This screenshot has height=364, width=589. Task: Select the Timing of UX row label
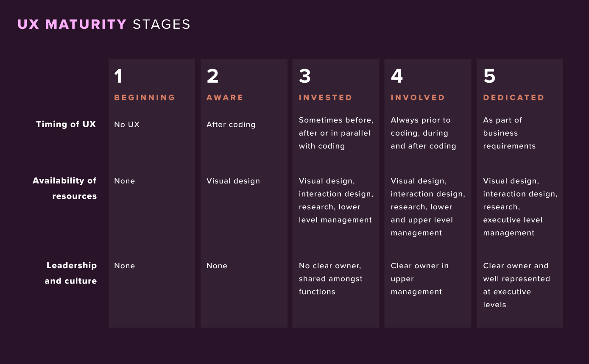pos(66,124)
